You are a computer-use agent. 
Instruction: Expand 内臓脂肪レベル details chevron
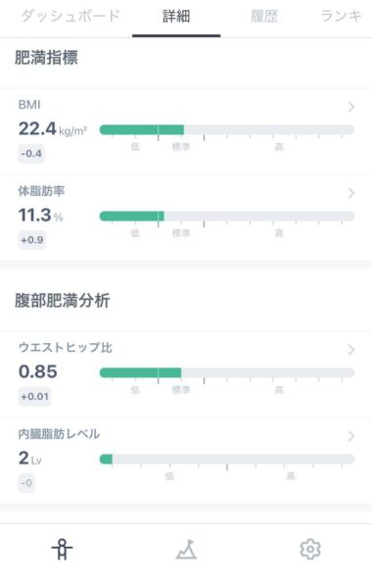[x=351, y=436]
